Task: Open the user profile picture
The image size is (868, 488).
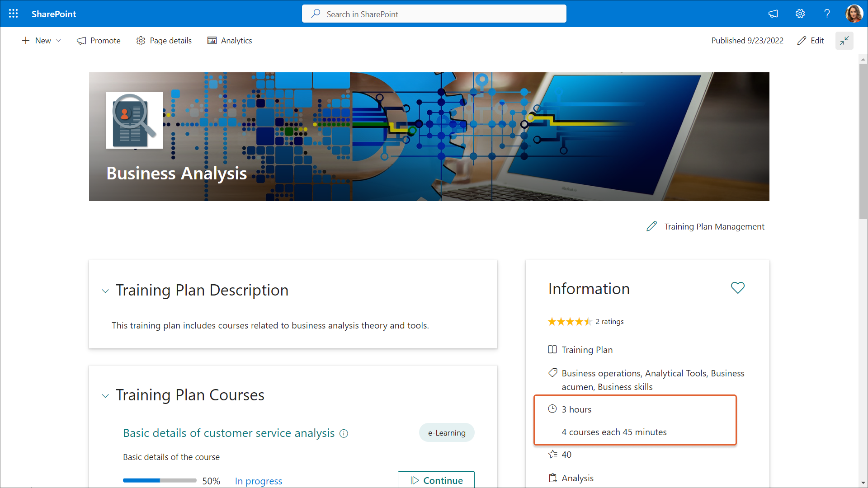Action: point(854,14)
